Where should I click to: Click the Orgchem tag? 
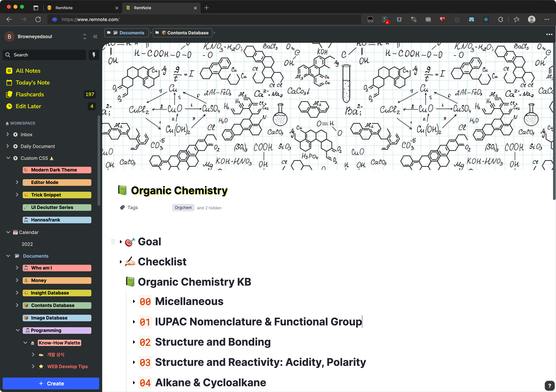click(x=183, y=208)
